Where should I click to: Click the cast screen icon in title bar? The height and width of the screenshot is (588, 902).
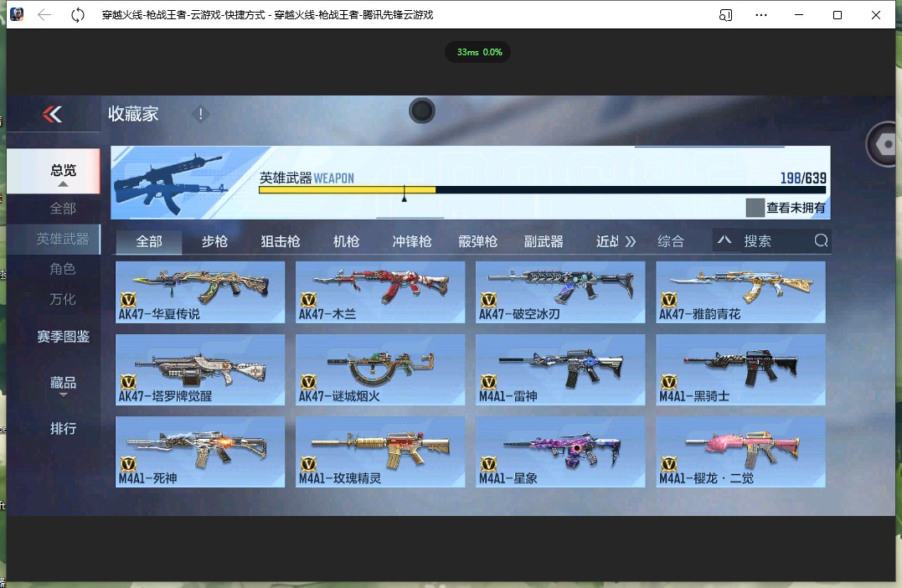tap(726, 15)
